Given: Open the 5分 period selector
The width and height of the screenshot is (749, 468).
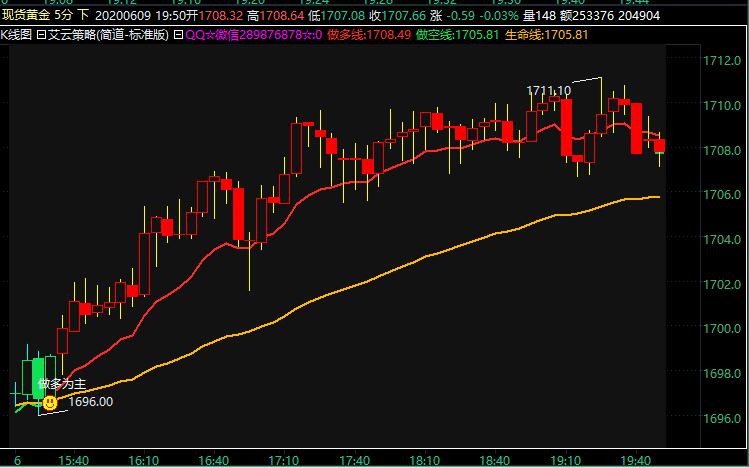Looking at the screenshot, I should [60, 16].
